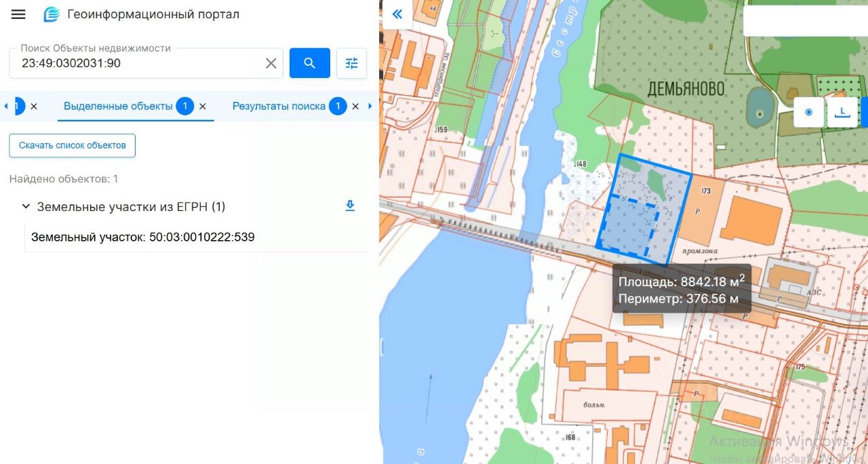Close the first partially hidden tab
This screenshot has width=868, height=464.
[34, 107]
